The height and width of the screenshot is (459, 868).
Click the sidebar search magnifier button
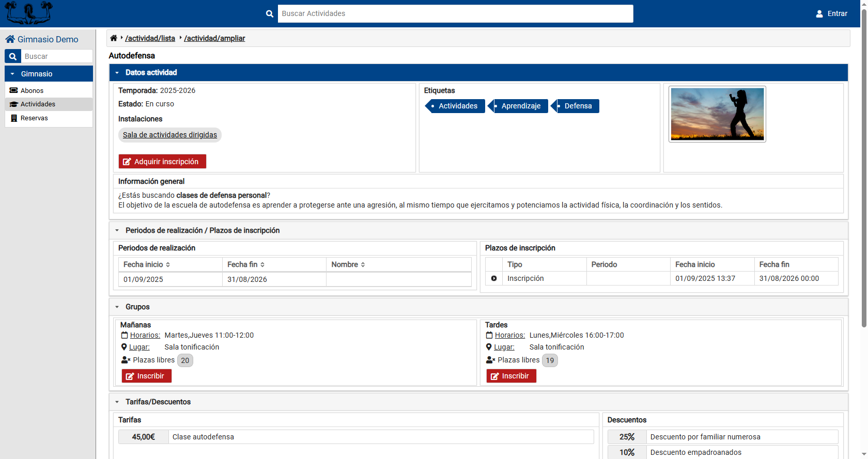13,56
